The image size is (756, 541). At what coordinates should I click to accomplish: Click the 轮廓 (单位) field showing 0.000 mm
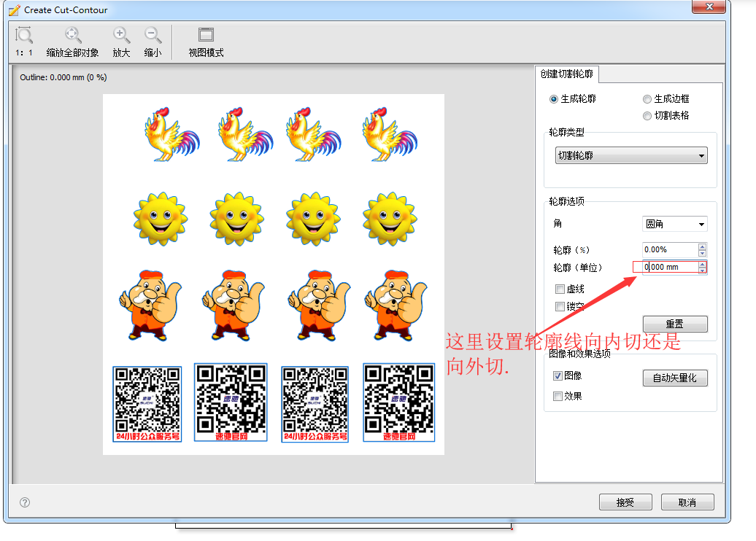pyautogui.click(x=670, y=267)
